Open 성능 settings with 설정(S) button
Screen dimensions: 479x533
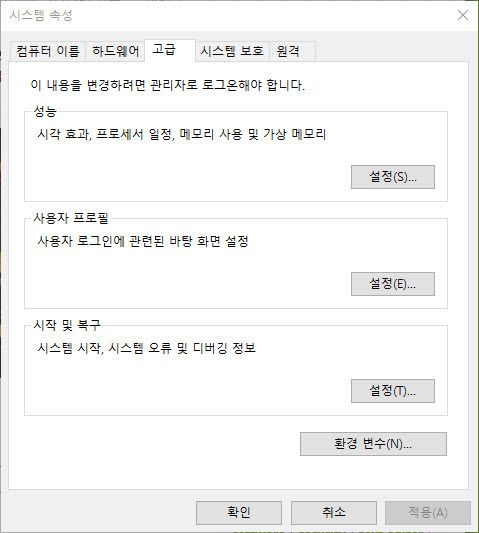(393, 177)
